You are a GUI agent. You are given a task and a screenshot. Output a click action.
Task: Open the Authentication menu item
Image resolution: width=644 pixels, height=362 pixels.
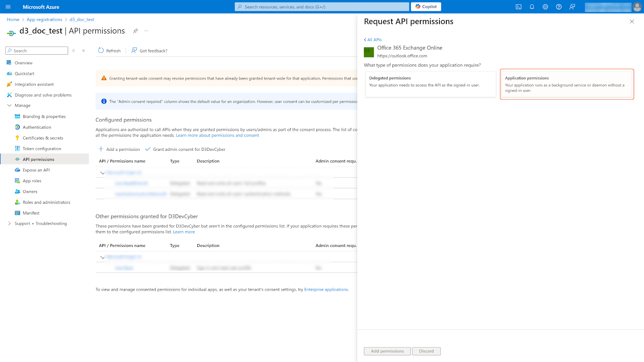pyautogui.click(x=37, y=127)
